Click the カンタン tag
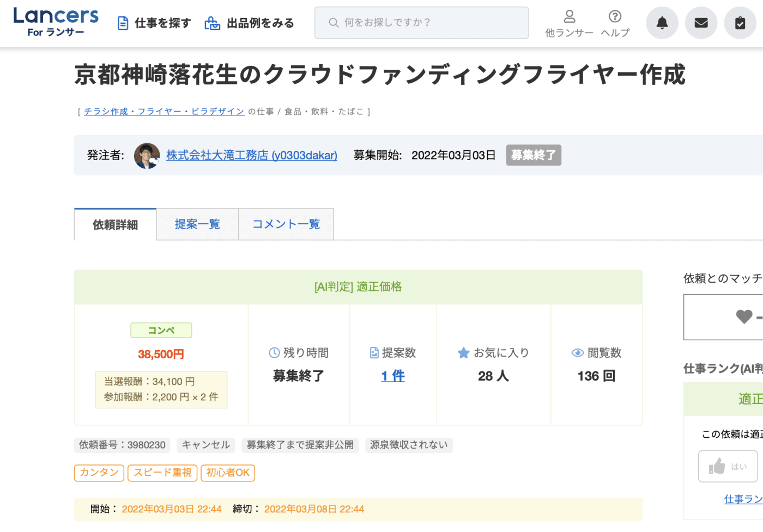 coord(99,473)
